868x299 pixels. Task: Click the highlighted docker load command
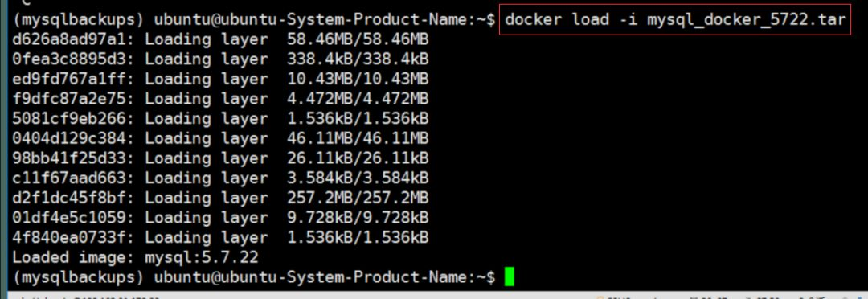click(x=675, y=20)
